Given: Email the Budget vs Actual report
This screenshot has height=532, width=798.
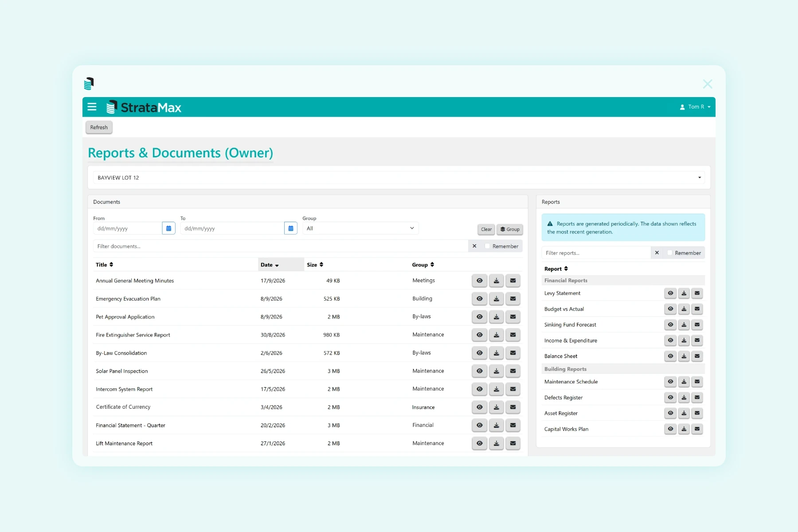Looking at the screenshot, I should [697, 309].
